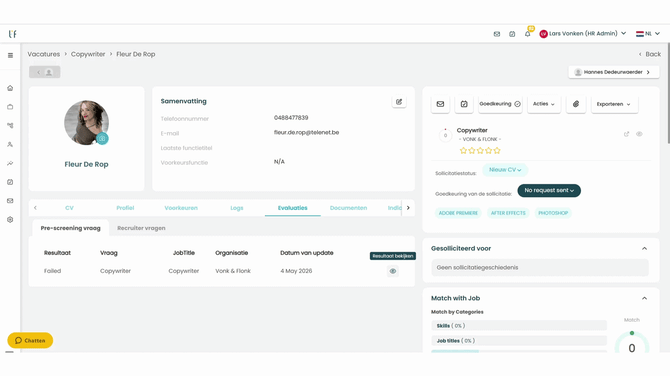Change profile photo via camera icon
This screenshot has width=670, height=376.
point(102,138)
